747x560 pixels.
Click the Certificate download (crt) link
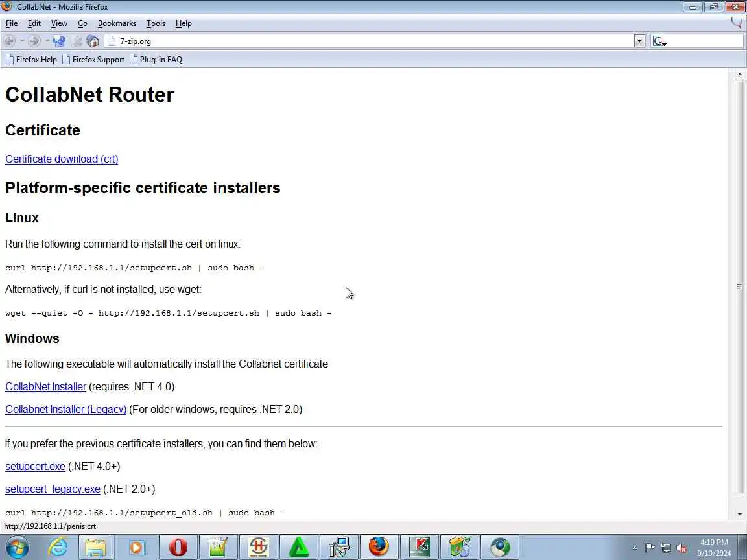tap(62, 159)
